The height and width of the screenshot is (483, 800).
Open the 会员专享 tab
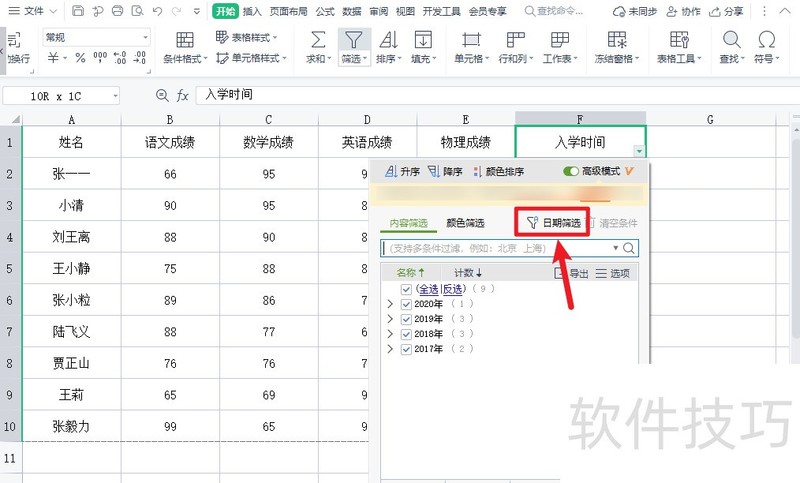click(x=488, y=11)
